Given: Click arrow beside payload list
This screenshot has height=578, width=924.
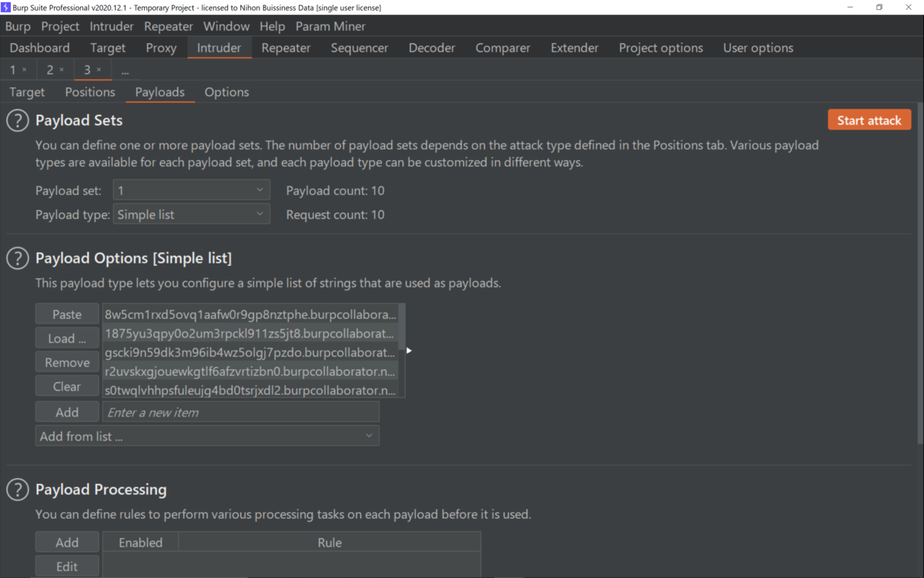Looking at the screenshot, I should tap(409, 351).
